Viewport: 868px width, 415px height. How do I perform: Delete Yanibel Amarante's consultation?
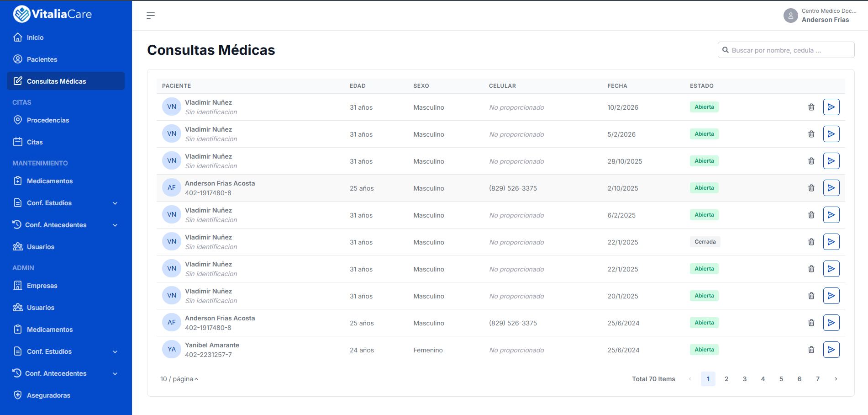(811, 350)
